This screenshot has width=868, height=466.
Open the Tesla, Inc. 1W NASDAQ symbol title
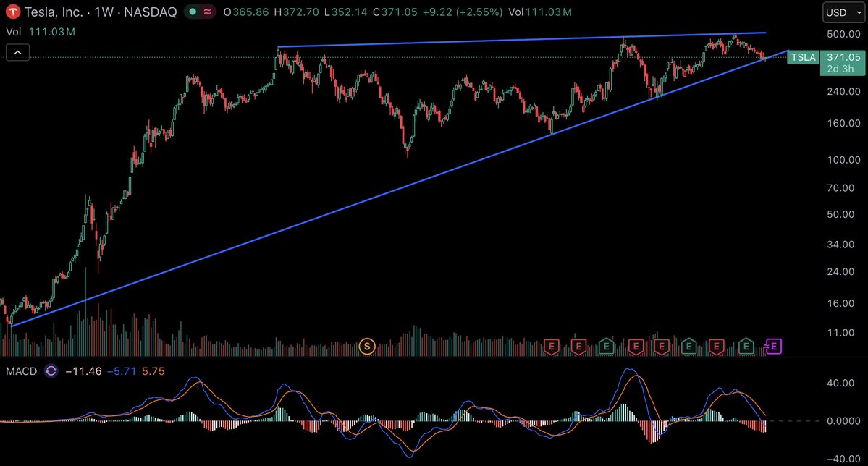tap(100, 12)
